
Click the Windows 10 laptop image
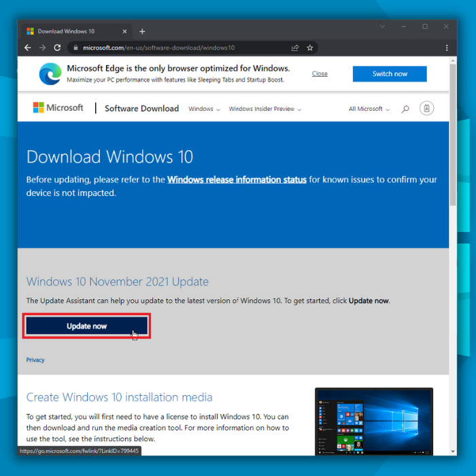[x=374, y=422]
